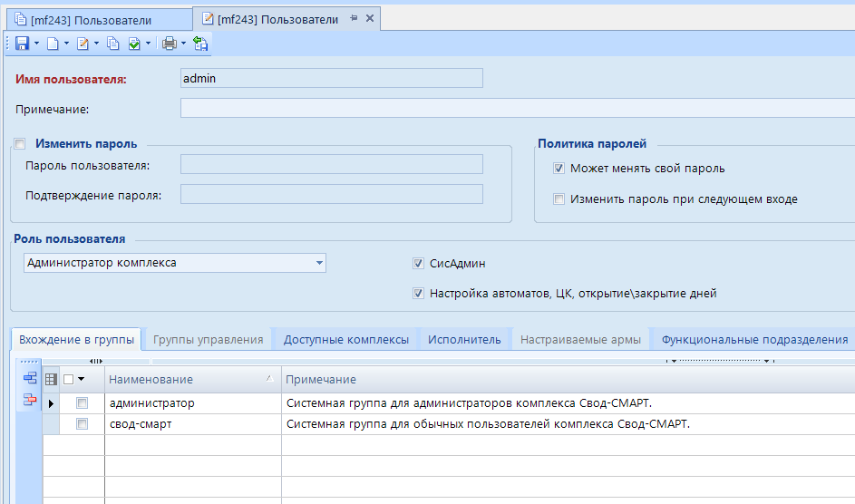Click the note about администраторов комплекса Свод-СМАРТ

[469, 403]
